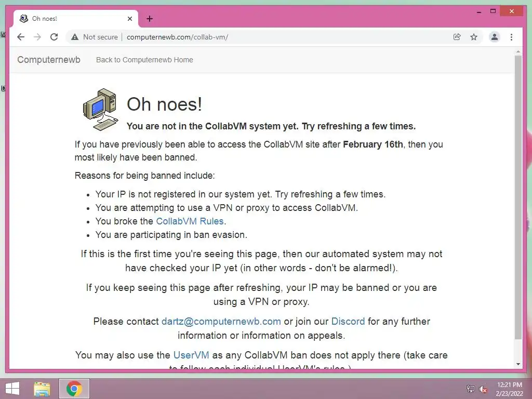
Task: Open the Chrome profile avatar
Action: point(495,37)
